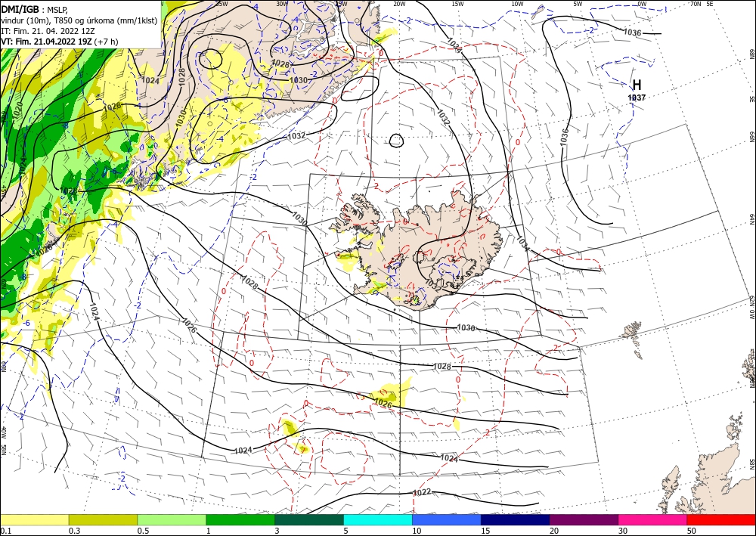Image resolution: width=756 pixels, height=536 pixels.
Task: Select the dark green 3 mm legend swatch
Action: (309, 519)
